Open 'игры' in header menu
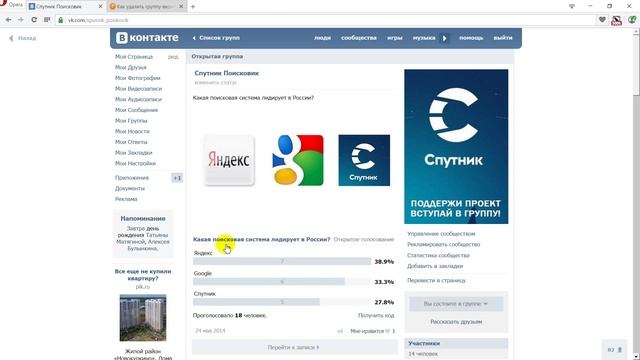Screen dimensions: 640x360 click(x=395, y=38)
